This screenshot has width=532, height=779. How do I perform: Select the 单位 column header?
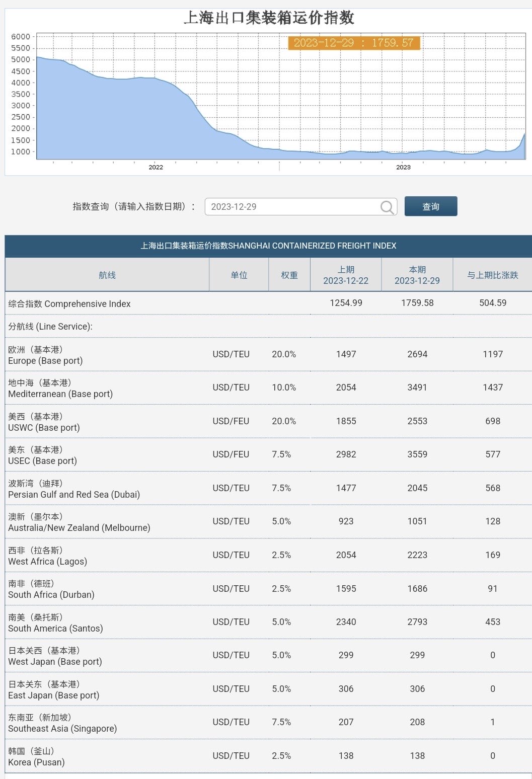(x=239, y=275)
